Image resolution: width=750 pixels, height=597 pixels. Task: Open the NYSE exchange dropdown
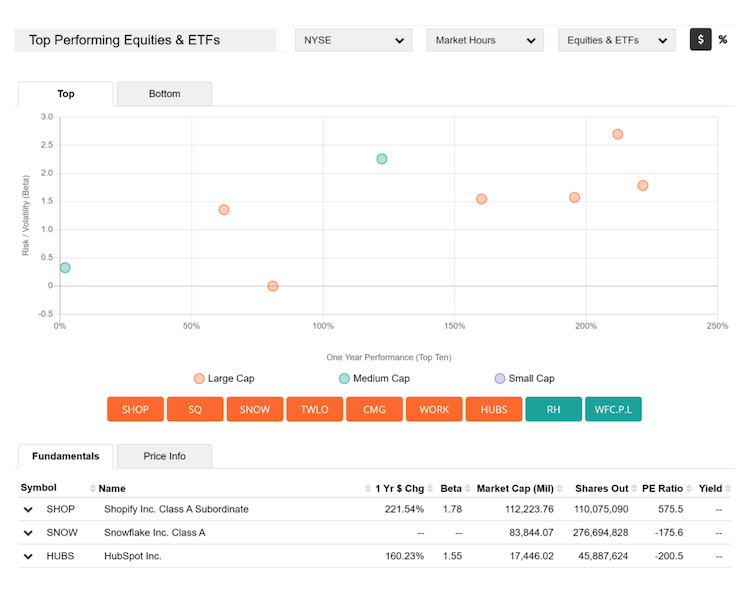353,40
